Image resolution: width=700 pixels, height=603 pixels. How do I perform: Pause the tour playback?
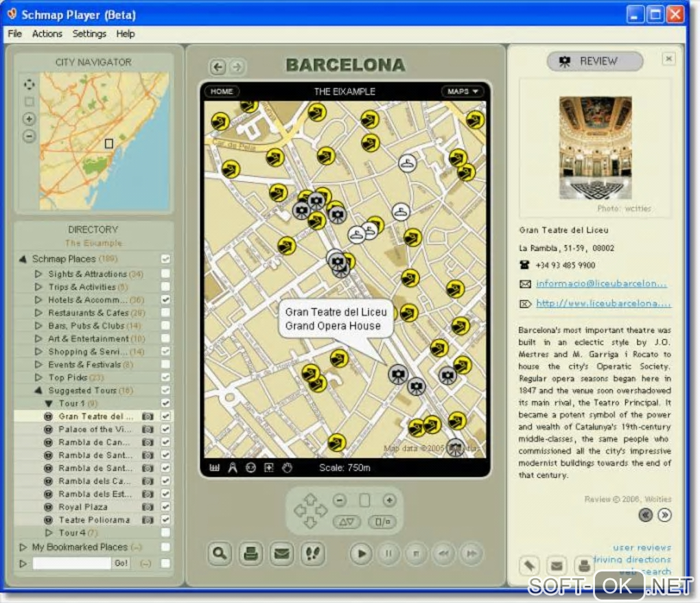pos(388,554)
